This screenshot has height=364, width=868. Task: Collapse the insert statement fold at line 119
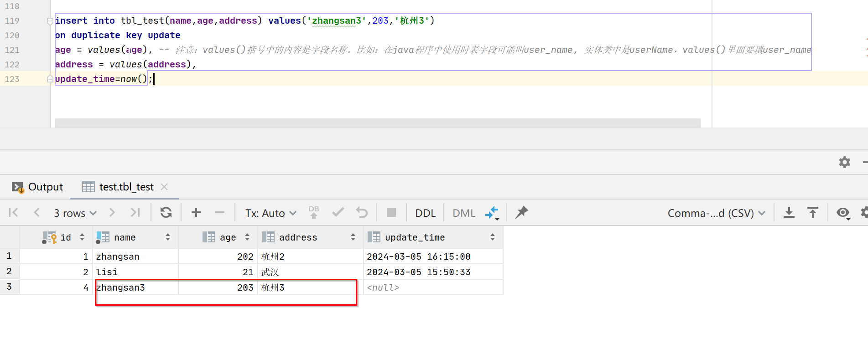pyautogui.click(x=50, y=21)
